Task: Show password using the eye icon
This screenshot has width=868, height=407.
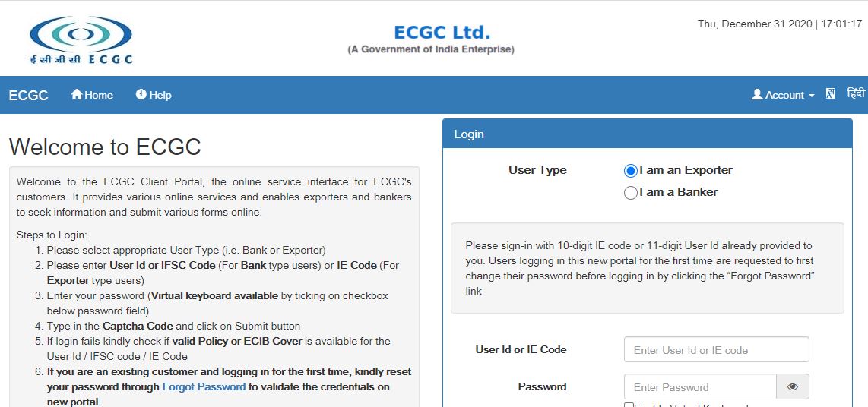Action: pos(793,386)
